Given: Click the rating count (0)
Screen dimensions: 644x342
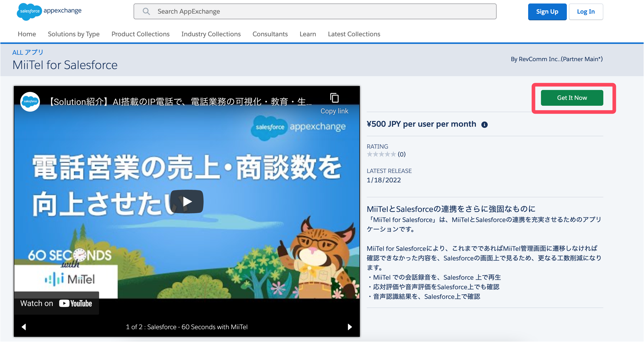Looking at the screenshot, I should [x=402, y=154].
